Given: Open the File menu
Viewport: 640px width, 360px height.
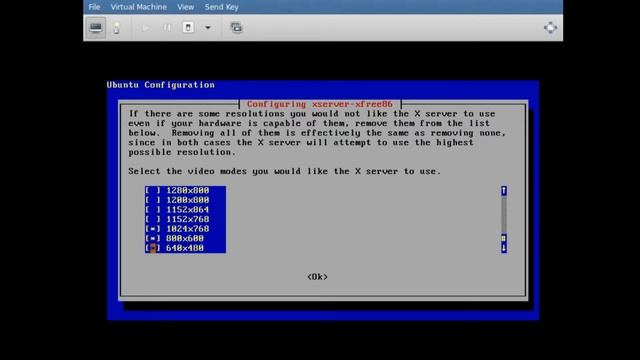Looking at the screenshot, I should [94, 7].
